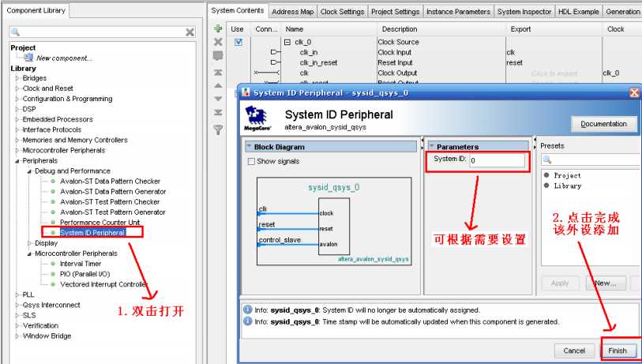Expand Memories and Memory Controllers category
The image size is (642, 364).
pos(17,140)
